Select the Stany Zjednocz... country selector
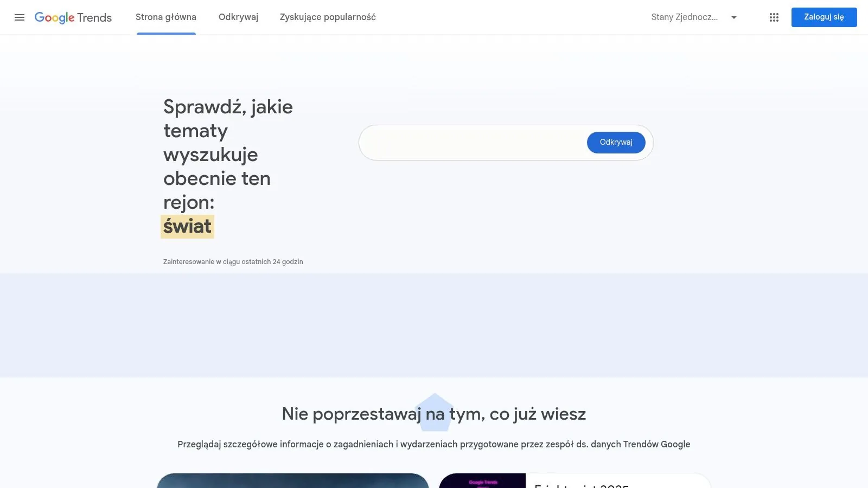Screen dimensions: 868x488 (694, 17)
